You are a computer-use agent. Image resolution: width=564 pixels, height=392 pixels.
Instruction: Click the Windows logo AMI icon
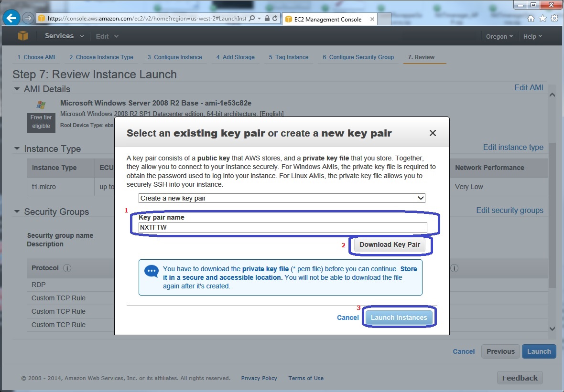[41, 105]
